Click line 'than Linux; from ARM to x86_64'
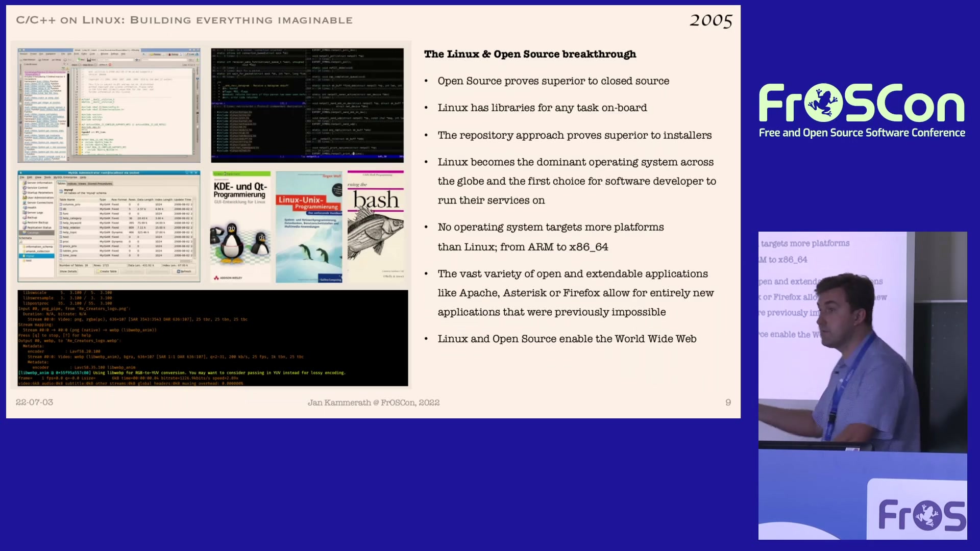The width and height of the screenshot is (980, 551). tap(523, 247)
